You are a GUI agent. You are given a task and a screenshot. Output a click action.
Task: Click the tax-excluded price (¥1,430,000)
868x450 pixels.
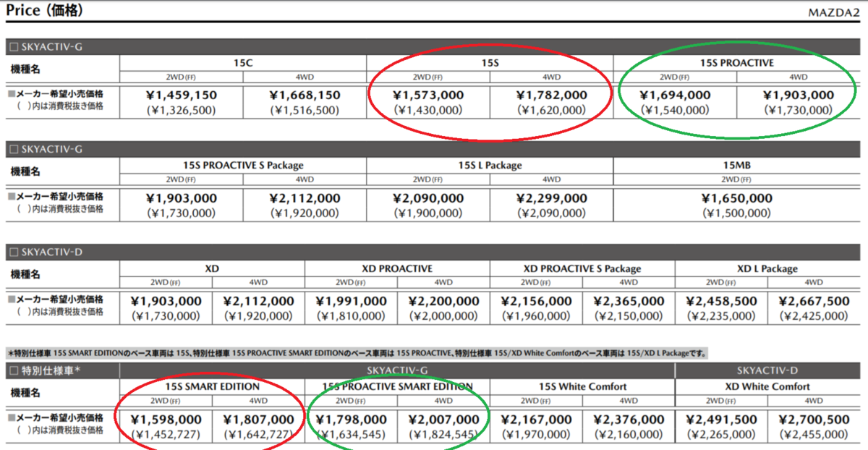[428, 111]
